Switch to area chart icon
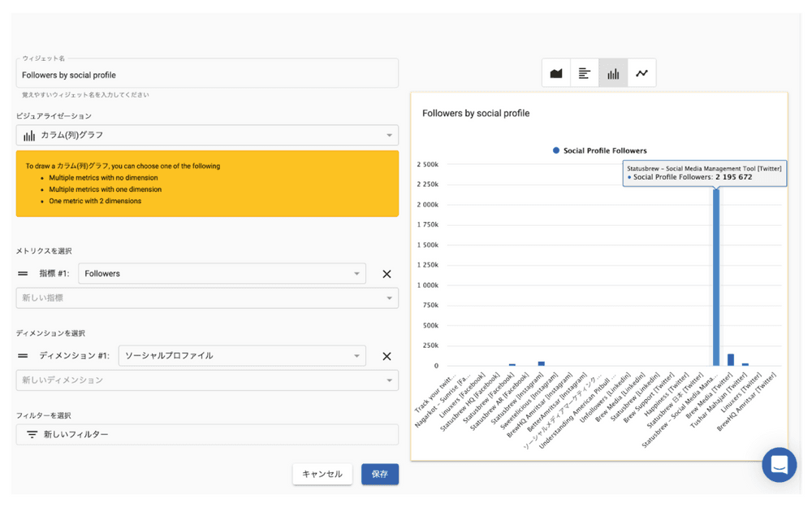 pyautogui.click(x=556, y=73)
